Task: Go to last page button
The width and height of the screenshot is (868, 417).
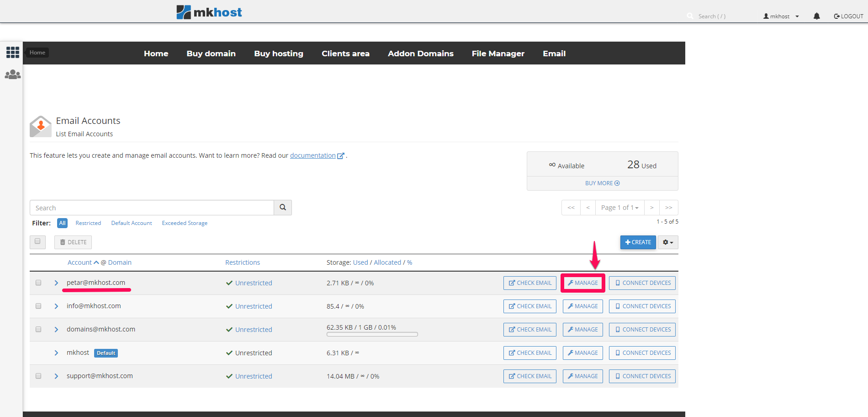Action: click(669, 208)
